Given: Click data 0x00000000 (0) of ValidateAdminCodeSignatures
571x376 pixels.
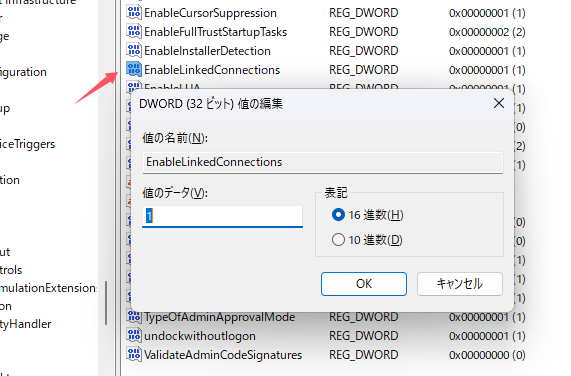Looking at the screenshot, I should coord(487,355).
